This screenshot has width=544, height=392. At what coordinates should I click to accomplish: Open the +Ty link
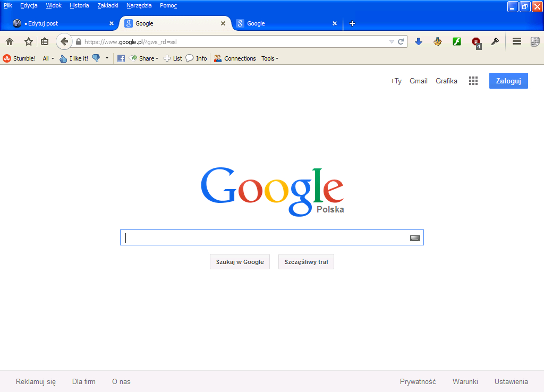396,81
